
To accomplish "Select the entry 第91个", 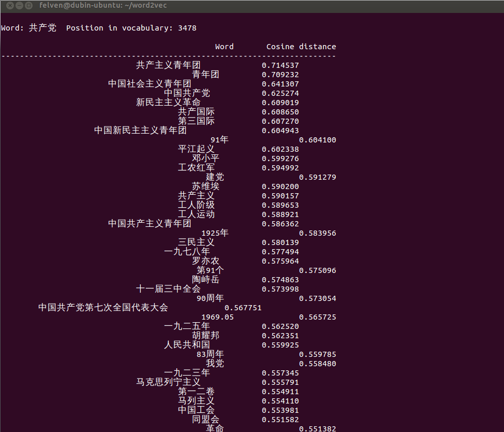I will click(210, 270).
